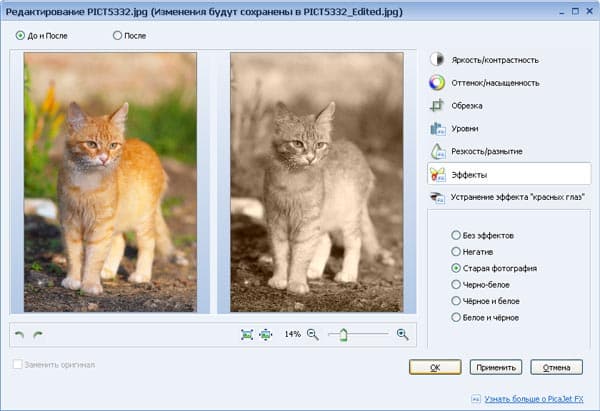The width and height of the screenshot is (600, 411).
Task: Choose the Черно-белое effect
Action: click(480, 284)
